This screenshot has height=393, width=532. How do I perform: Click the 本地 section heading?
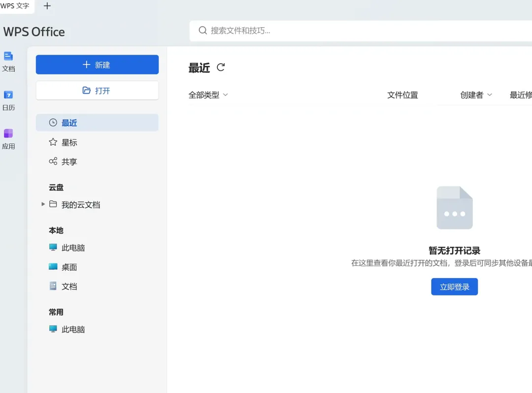pos(56,230)
